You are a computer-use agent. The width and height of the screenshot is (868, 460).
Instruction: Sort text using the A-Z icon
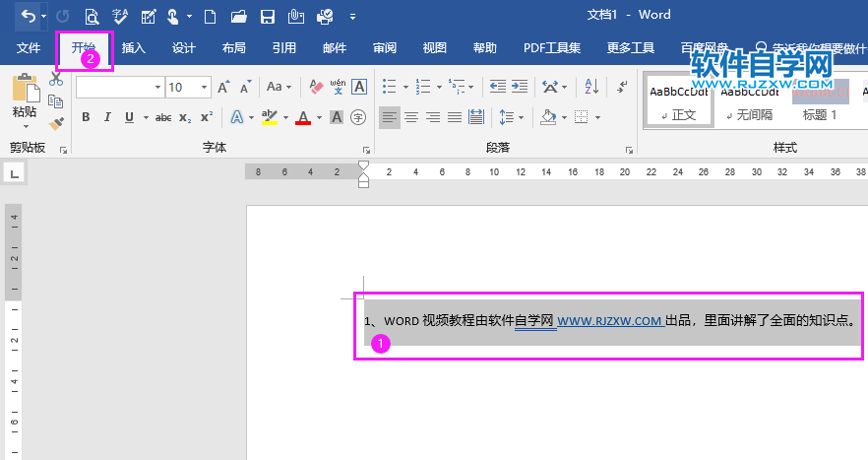pos(591,87)
